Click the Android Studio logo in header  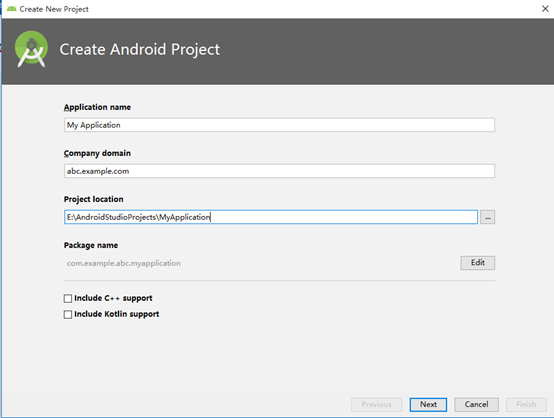[x=31, y=49]
